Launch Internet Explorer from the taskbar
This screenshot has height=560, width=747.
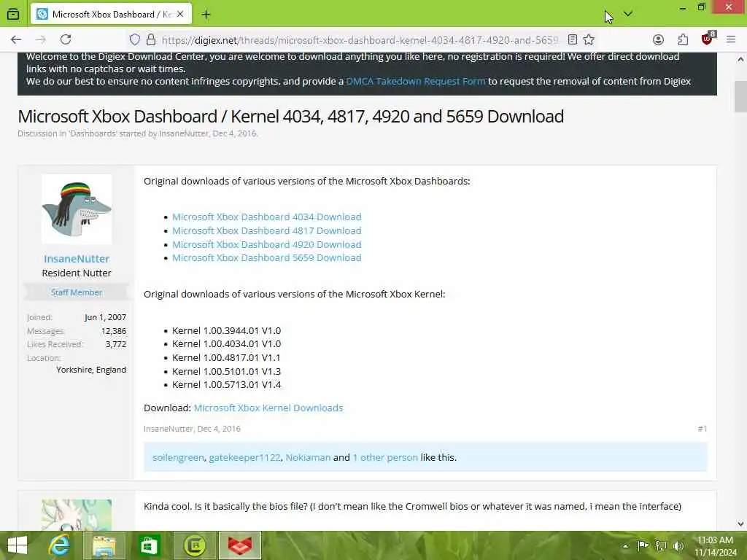point(60,545)
